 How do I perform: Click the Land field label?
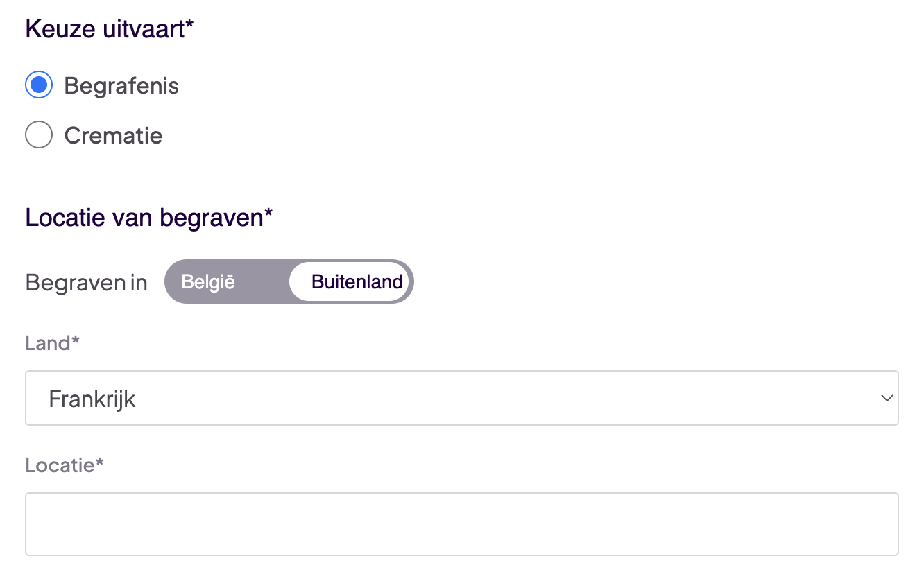52,342
